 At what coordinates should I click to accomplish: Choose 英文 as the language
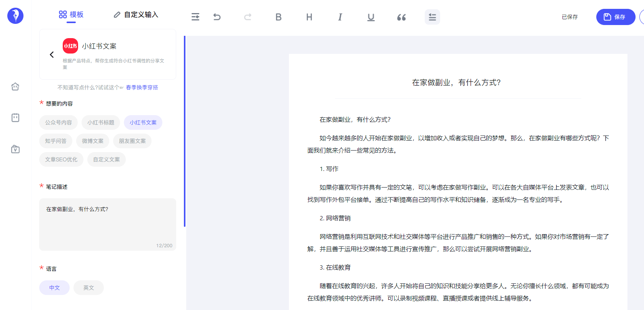89,288
